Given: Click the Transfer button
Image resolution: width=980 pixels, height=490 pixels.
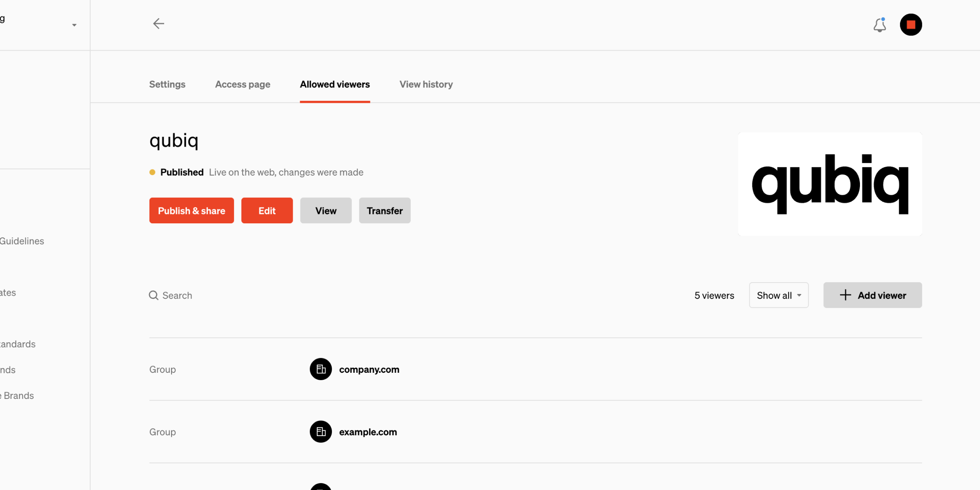Looking at the screenshot, I should point(384,210).
